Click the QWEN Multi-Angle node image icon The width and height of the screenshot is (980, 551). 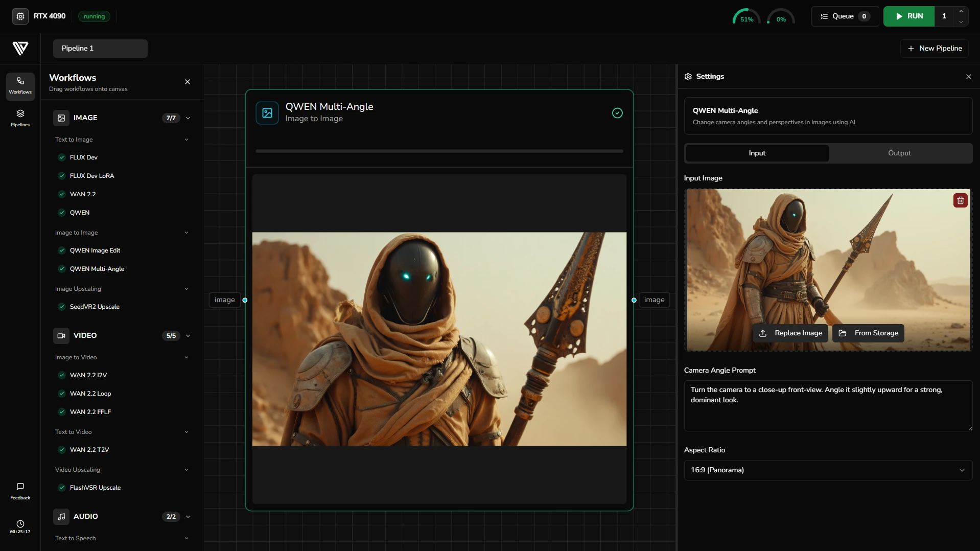click(267, 113)
